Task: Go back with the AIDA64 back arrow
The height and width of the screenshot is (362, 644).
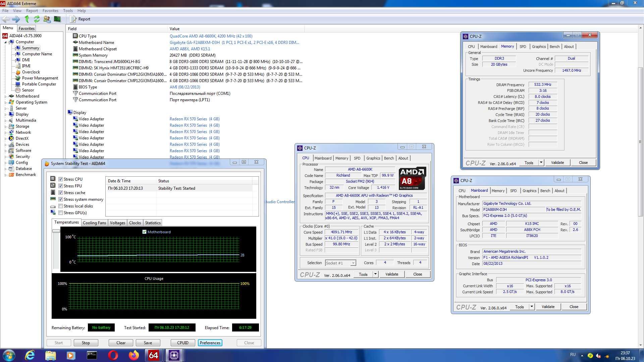Action: tap(6, 19)
